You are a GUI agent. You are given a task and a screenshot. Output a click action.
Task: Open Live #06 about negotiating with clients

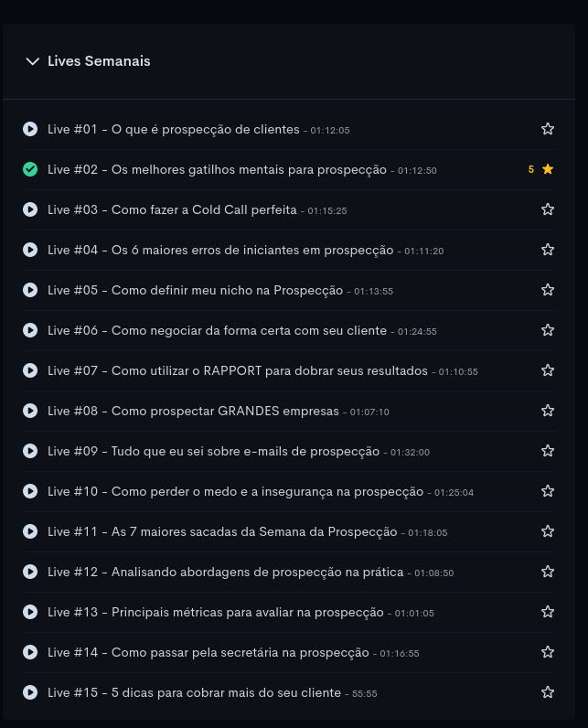217,330
